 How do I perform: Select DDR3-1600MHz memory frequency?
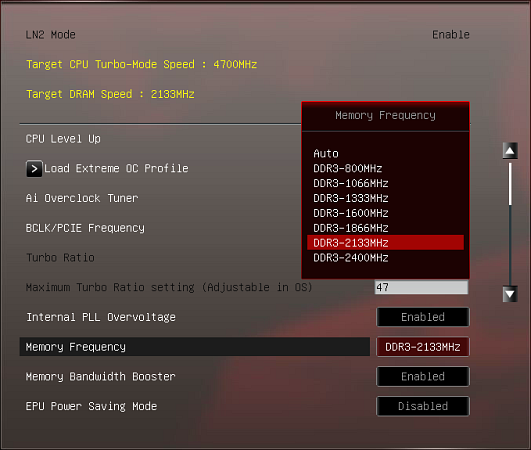pos(351,213)
